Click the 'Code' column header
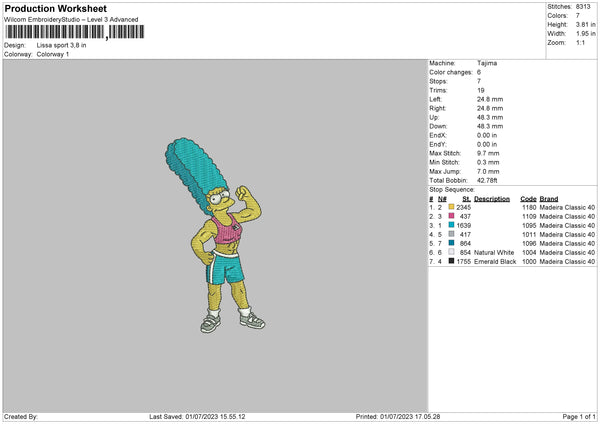 tap(528, 199)
